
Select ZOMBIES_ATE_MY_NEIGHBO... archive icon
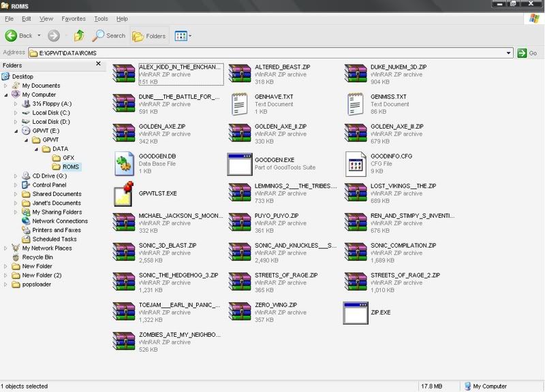(124, 342)
